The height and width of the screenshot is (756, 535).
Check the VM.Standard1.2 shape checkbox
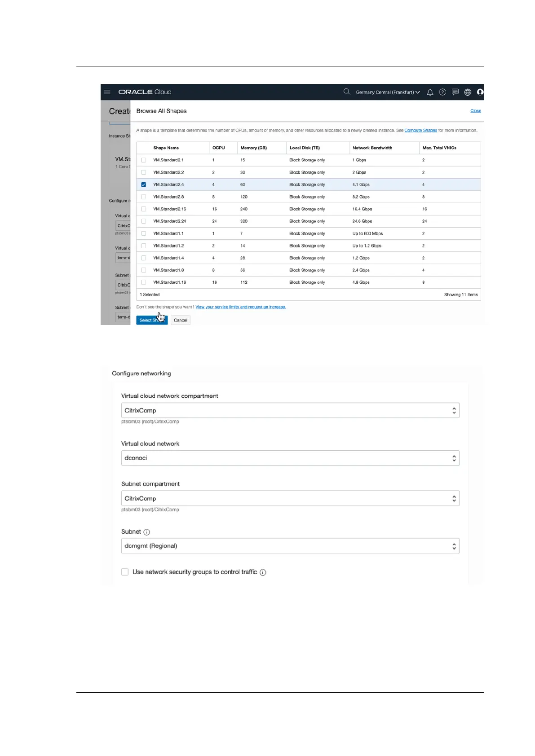(x=144, y=246)
